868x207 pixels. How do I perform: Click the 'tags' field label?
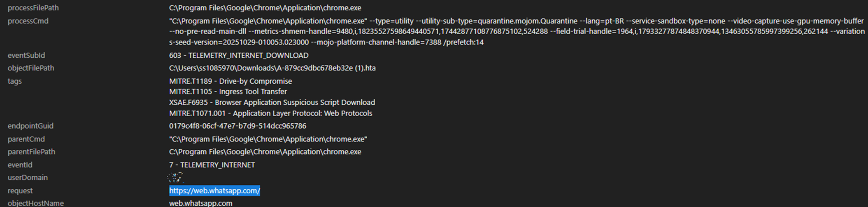(15, 81)
